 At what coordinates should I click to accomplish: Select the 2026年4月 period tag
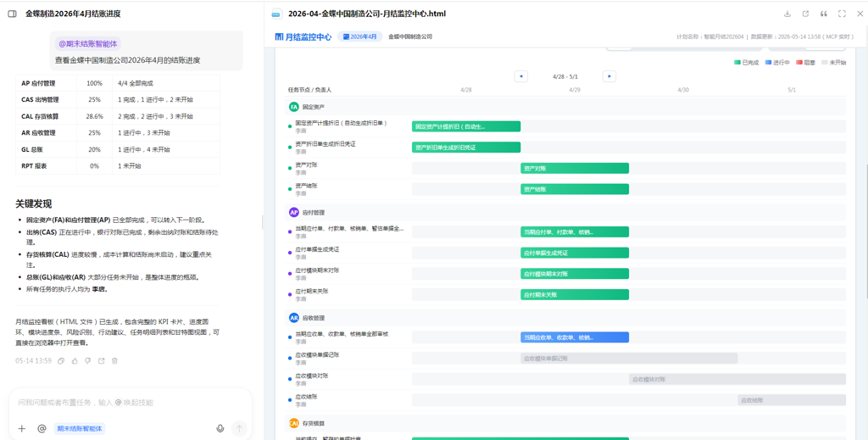click(x=359, y=37)
